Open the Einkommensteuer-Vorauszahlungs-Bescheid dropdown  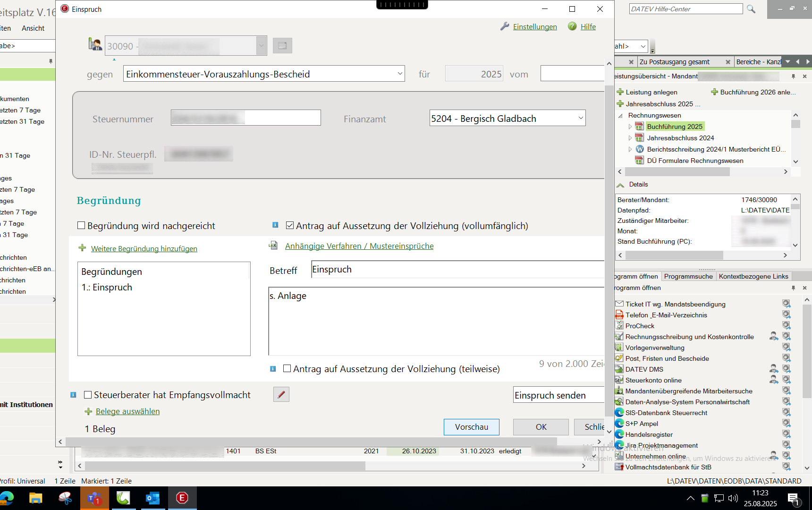[399, 74]
